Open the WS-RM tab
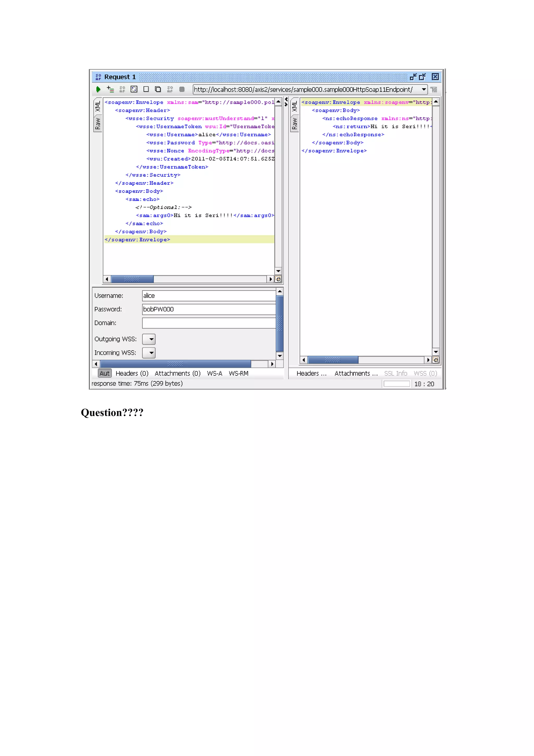The width and height of the screenshot is (534, 756). (239, 373)
